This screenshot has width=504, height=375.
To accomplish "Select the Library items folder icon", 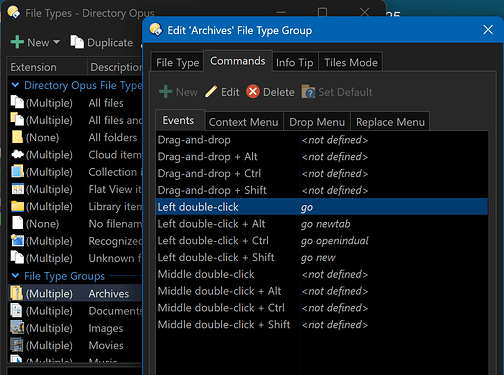I will pyautogui.click(x=17, y=206).
